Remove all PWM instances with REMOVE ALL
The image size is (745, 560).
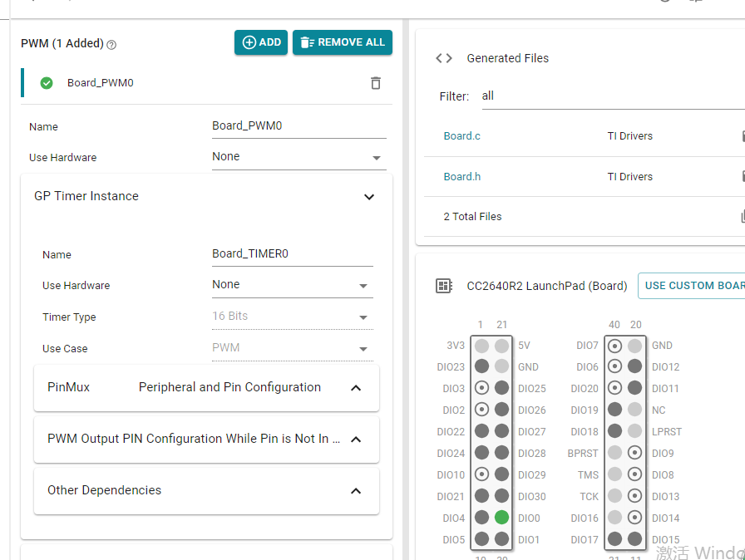click(343, 42)
